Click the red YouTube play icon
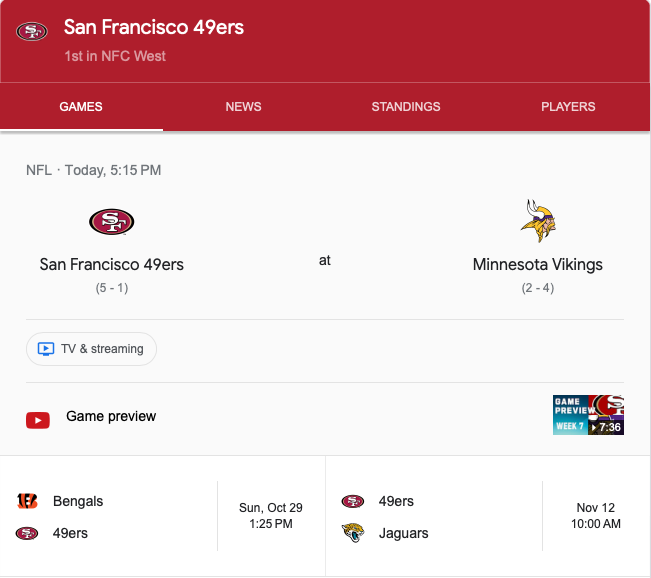Image resolution: width=651 pixels, height=578 pixels. (38, 420)
